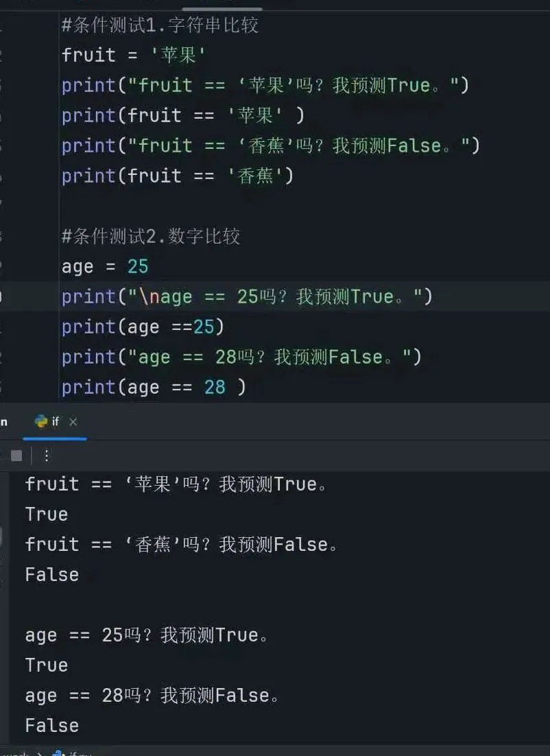Click the last "False" line in console output
The height and width of the screenshot is (756, 550).
click(x=52, y=726)
